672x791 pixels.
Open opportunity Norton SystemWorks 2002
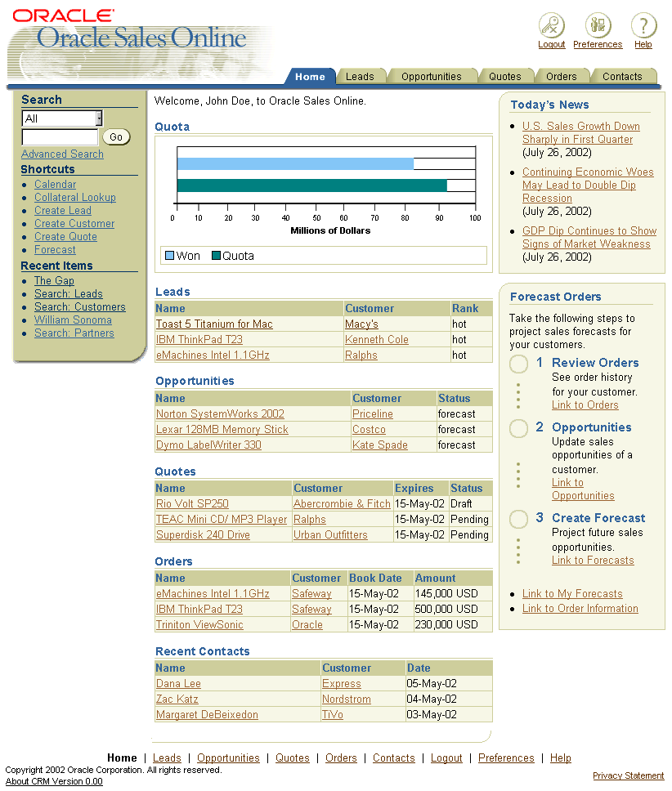coord(220,413)
